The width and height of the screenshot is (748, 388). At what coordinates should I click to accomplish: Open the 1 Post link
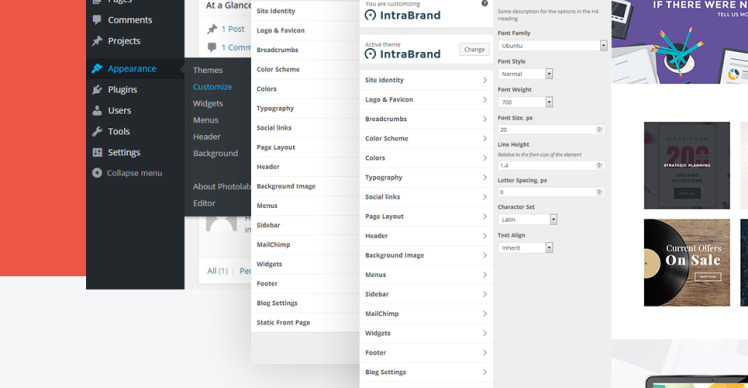point(233,29)
